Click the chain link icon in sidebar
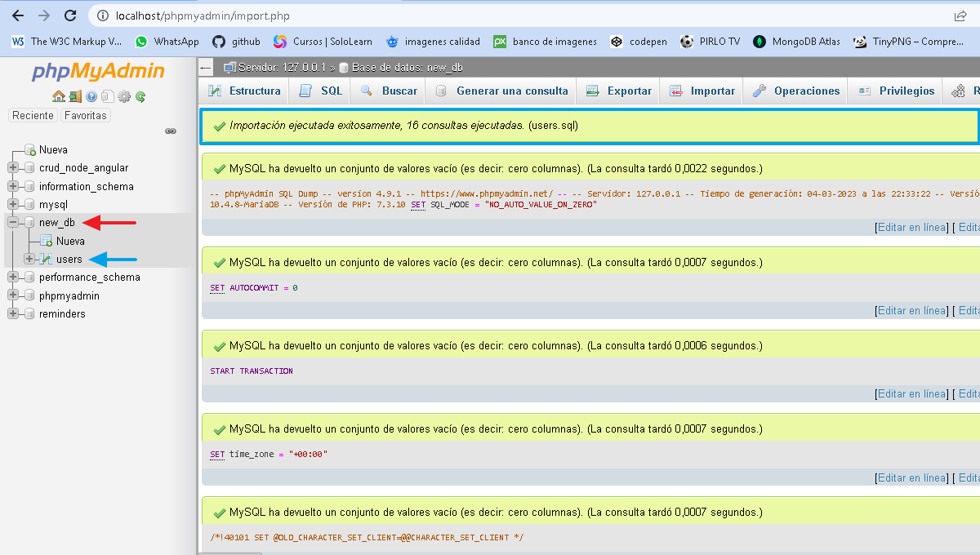The width and height of the screenshot is (980, 555). pyautogui.click(x=171, y=131)
